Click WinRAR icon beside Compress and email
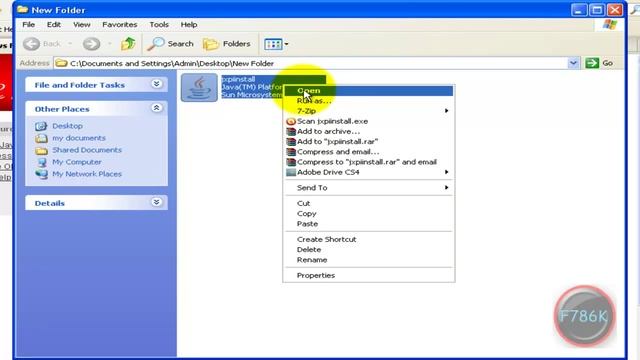This screenshot has height=360, width=640. point(291,152)
